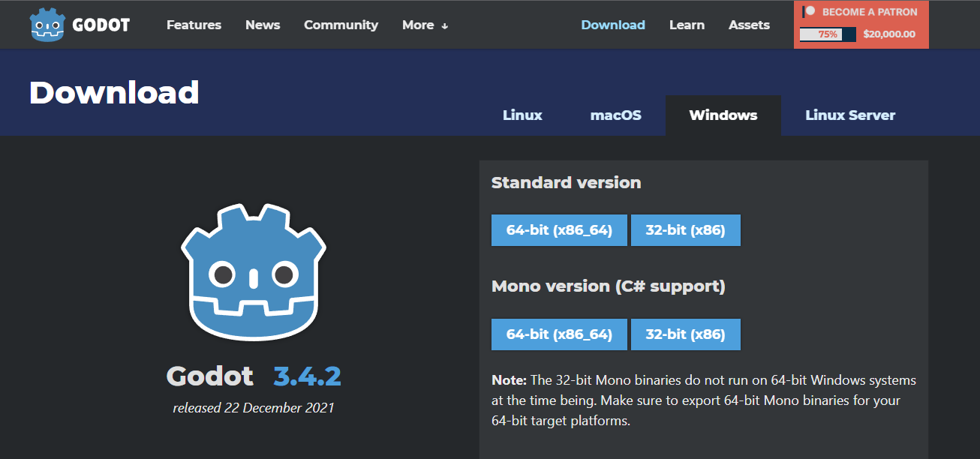The width and height of the screenshot is (980, 459).
Task: Switch to the macOS tab
Action: coord(616,115)
